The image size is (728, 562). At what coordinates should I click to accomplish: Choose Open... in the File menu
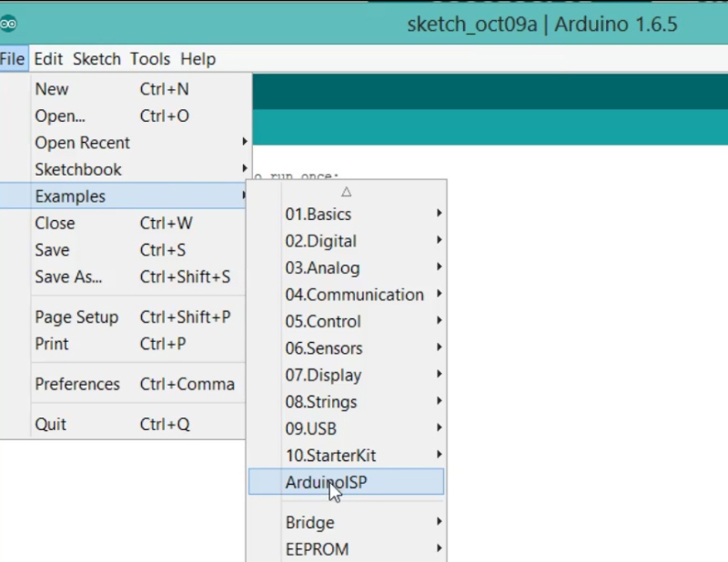(60, 116)
